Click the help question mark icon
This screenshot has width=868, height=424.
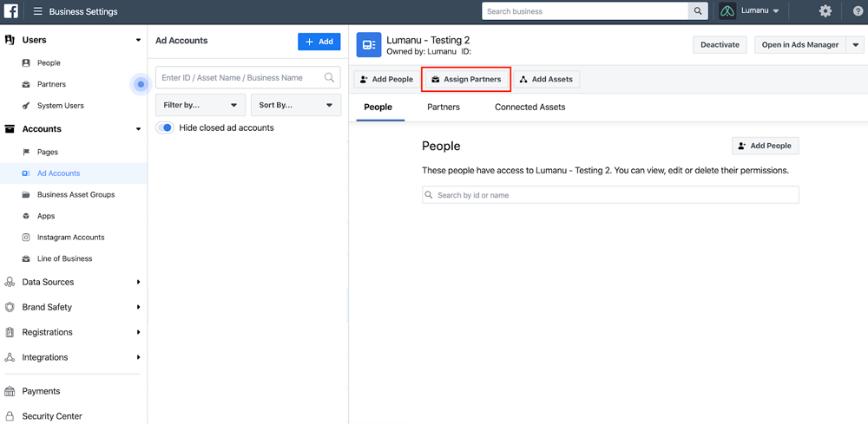point(858,11)
